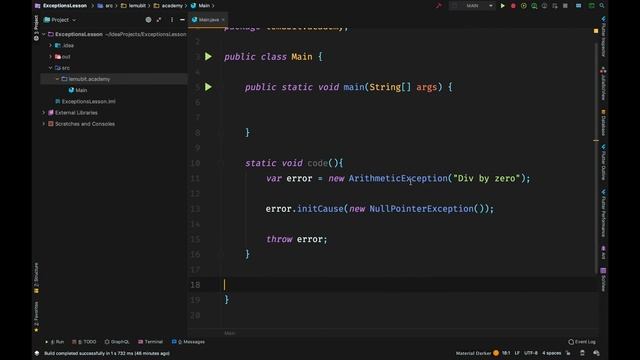Click ArithmeticException in the code
640x360 pixels.
[x=398, y=178]
